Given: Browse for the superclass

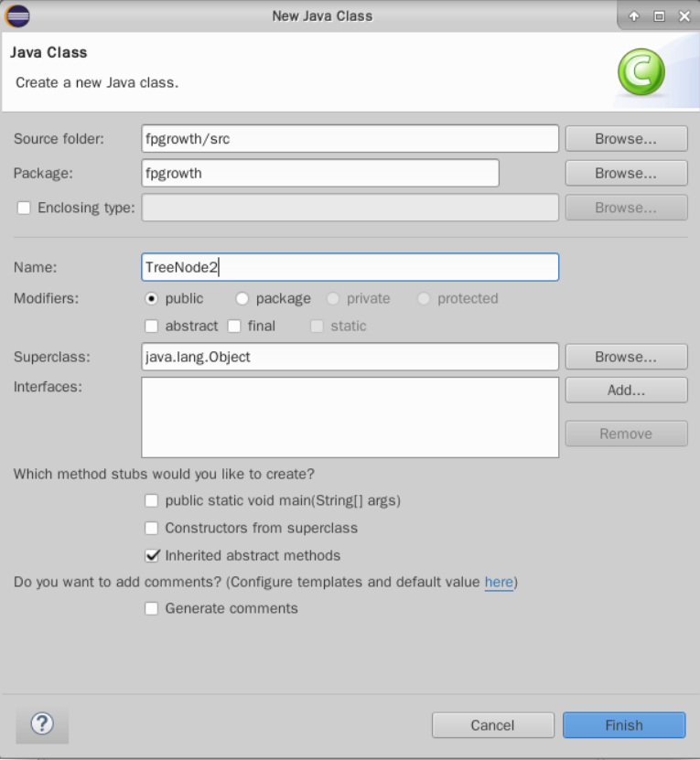Looking at the screenshot, I should pyautogui.click(x=626, y=357).
